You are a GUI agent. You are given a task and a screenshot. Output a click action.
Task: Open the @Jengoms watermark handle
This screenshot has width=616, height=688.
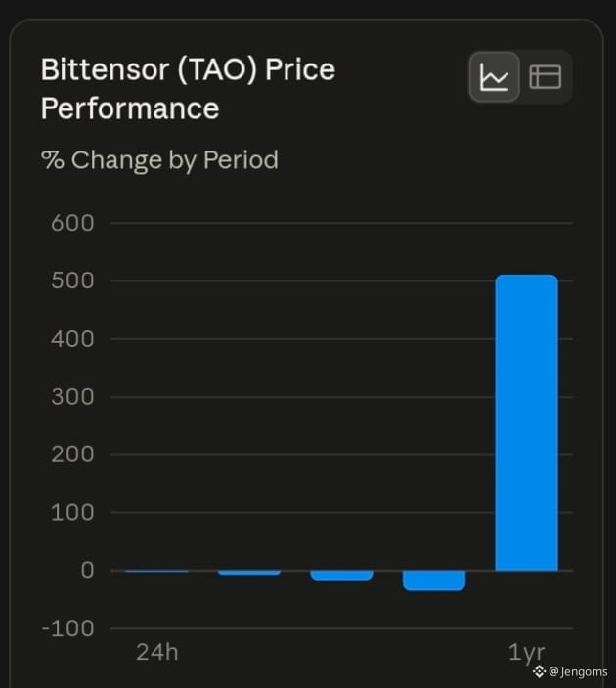(x=578, y=671)
